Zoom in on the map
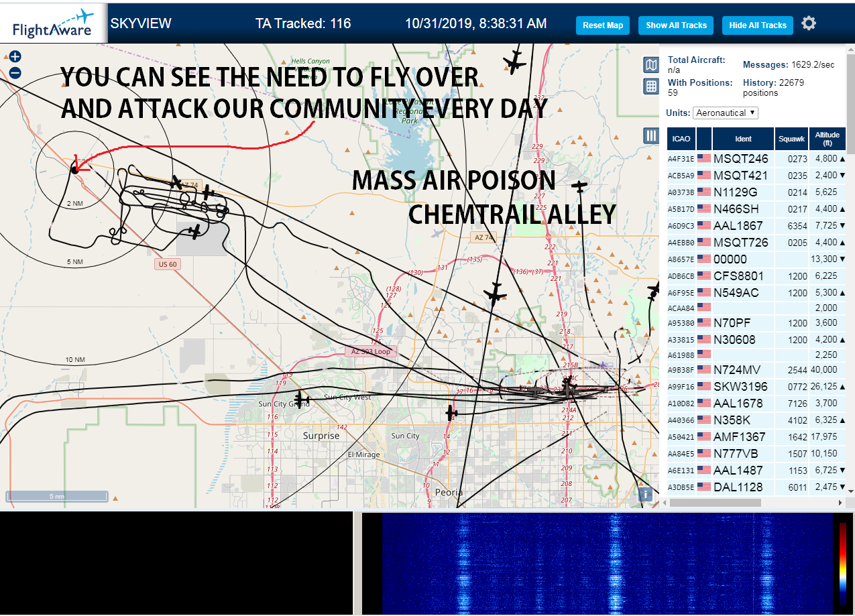Viewport: 855px width, 616px height. [15, 57]
